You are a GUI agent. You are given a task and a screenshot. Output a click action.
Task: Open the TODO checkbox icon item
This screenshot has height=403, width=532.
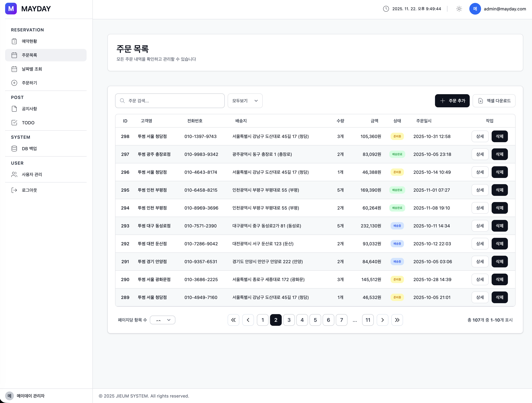(x=14, y=123)
